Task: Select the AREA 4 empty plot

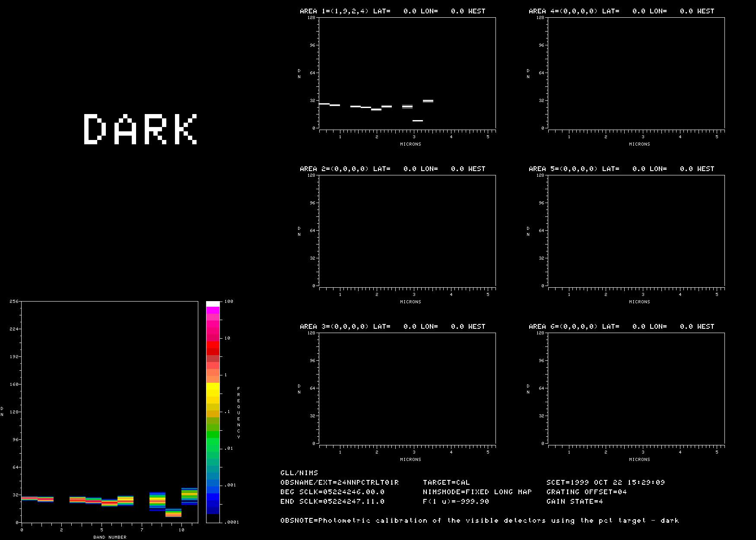Action: click(636, 73)
